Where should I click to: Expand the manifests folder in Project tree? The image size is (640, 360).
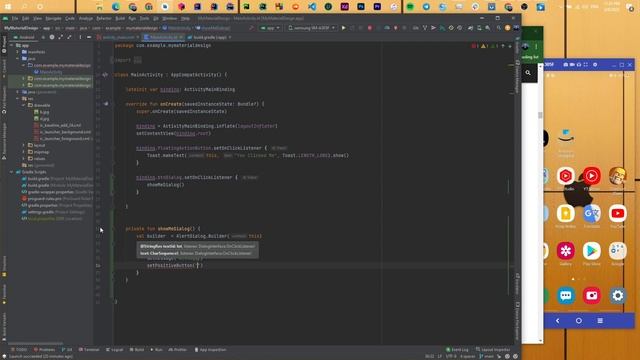(18, 52)
